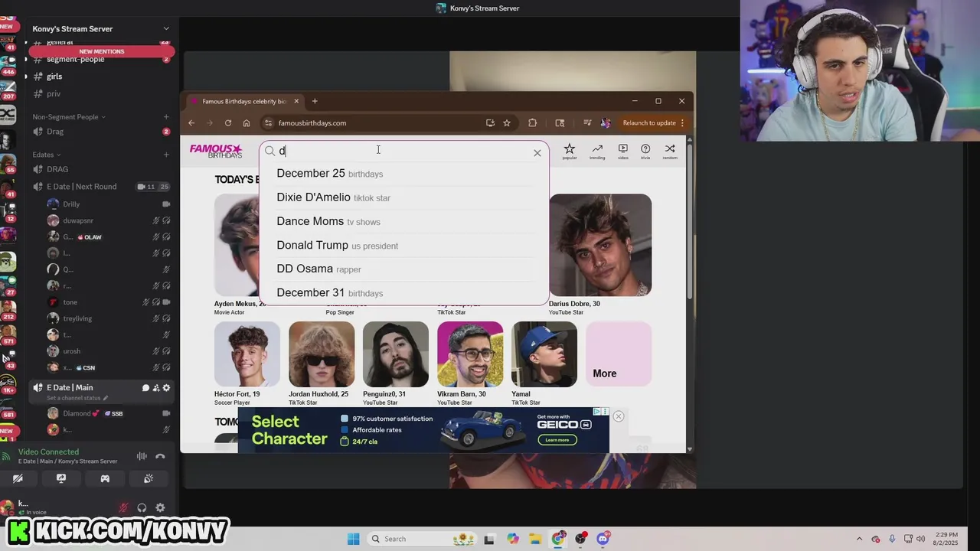Image resolution: width=980 pixels, height=551 pixels.
Task: Open the Chrome three-dot menu
Action: click(682, 122)
